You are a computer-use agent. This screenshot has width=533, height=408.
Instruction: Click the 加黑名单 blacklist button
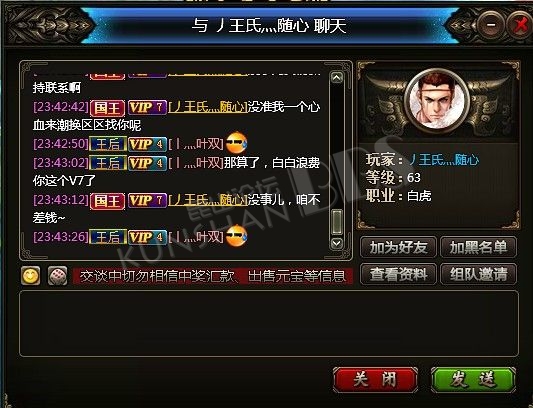pyautogui.click(x=479, y=247)
